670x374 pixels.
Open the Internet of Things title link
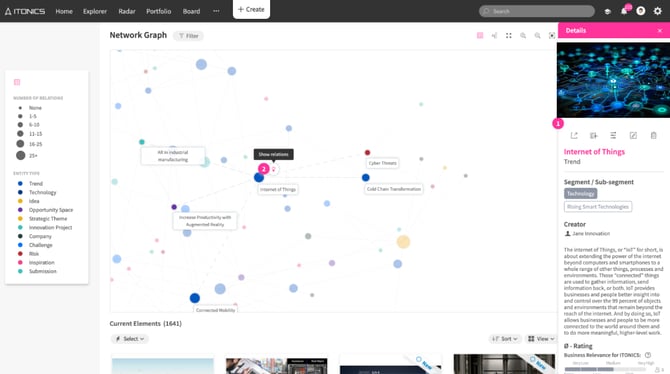(x=594, y=152)
